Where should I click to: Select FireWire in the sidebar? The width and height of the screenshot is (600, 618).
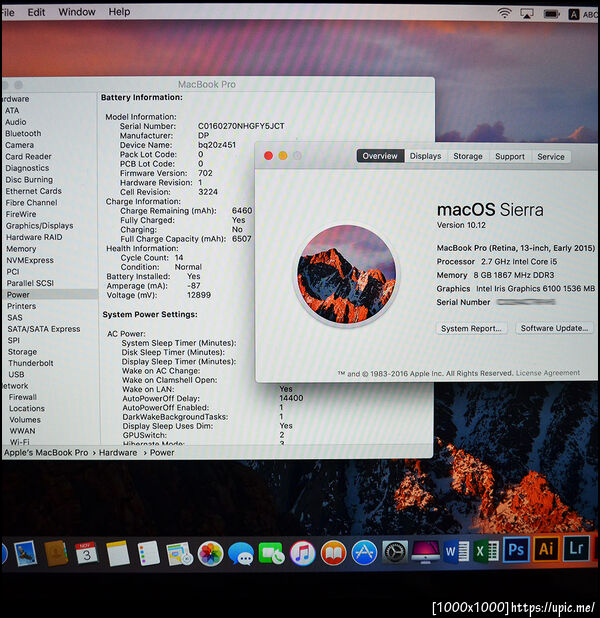21,214
